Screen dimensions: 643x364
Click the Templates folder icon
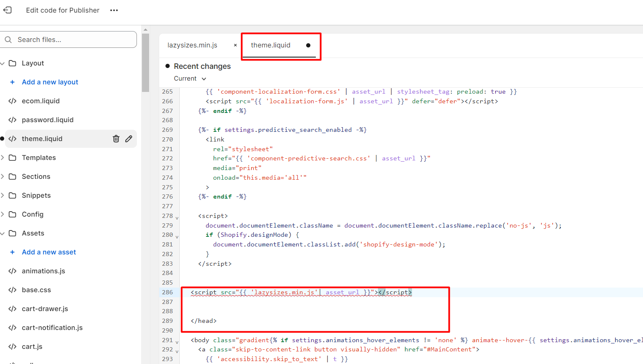coord(13,157)
